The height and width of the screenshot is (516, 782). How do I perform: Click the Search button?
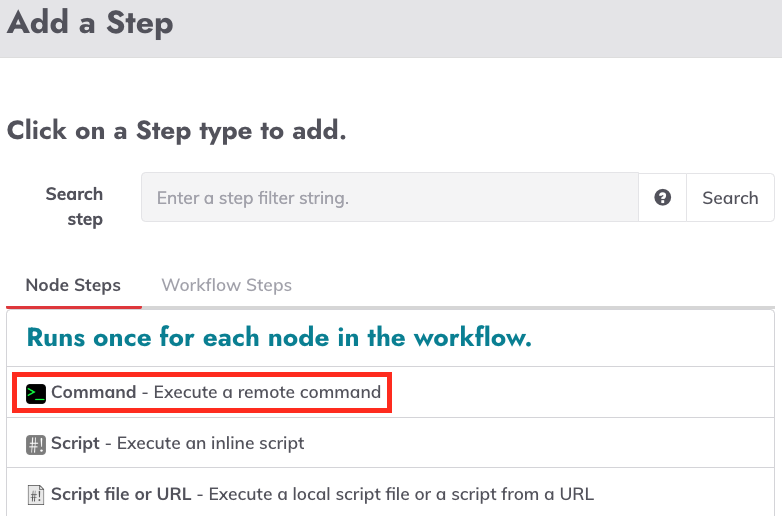[730, 197]
